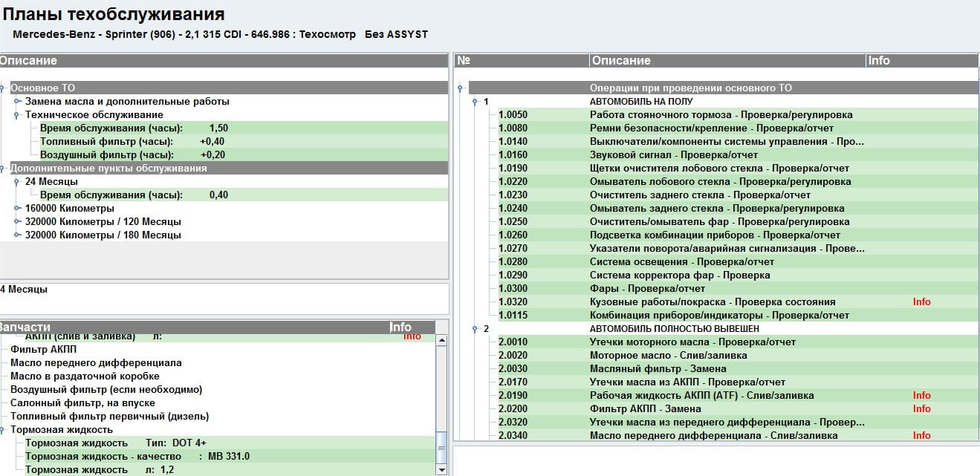Expand 320000 Километры / 120 Месяцы item
Viewport: 980px width, 476px height.
tap(18, 222)
